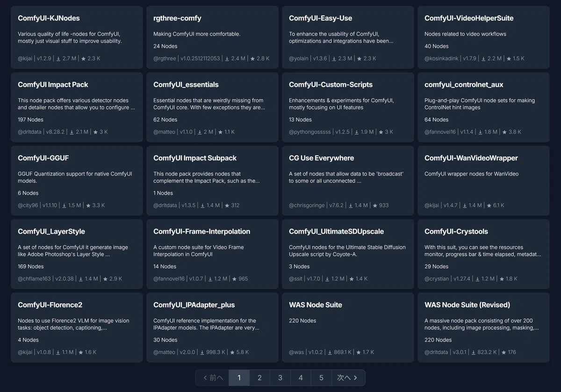The image size is (561, 392).
Task: Click download icon on ComfyUI_LayerStyle card
Action: (x=81, y=279)
